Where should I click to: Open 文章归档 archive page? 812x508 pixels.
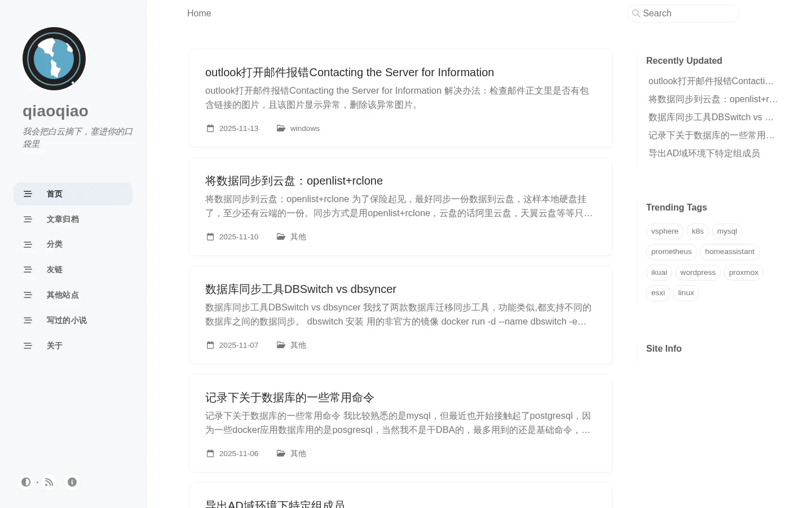coord(73,220)
